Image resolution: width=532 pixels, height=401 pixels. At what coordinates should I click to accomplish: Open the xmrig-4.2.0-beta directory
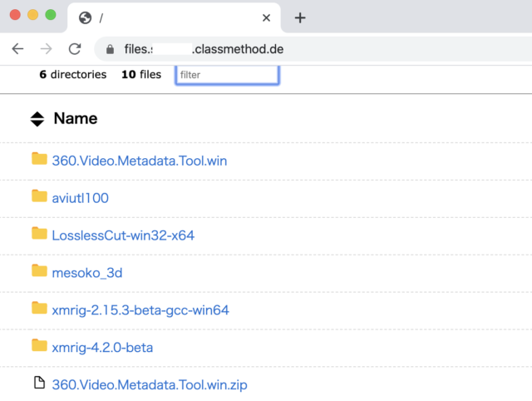click(x=102, y=348)
